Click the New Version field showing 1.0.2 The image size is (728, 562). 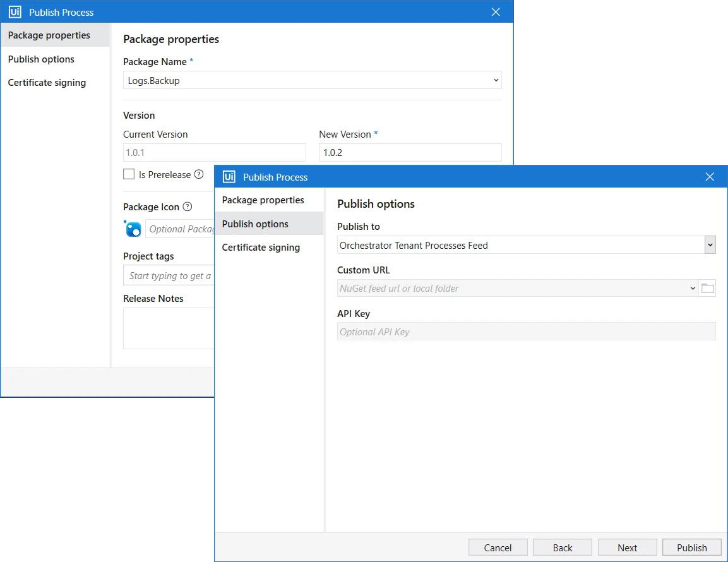pos(410,152)
